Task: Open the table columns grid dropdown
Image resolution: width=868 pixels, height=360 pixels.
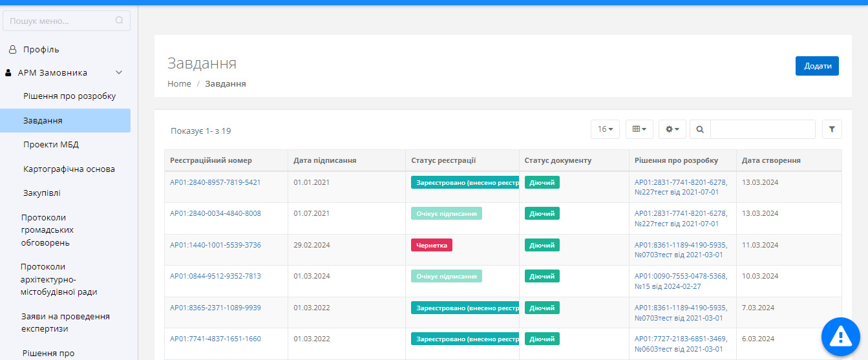Action: click(x=640, y=129)
